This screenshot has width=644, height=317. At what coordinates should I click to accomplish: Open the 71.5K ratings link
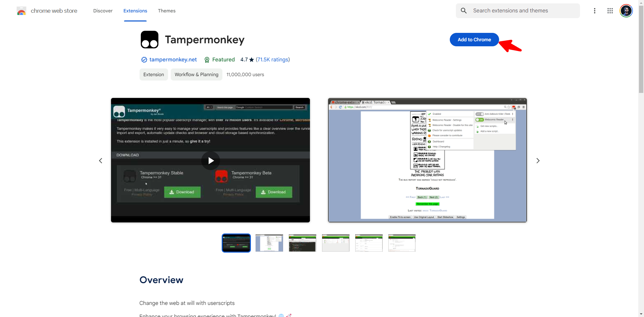coord(273,60)
